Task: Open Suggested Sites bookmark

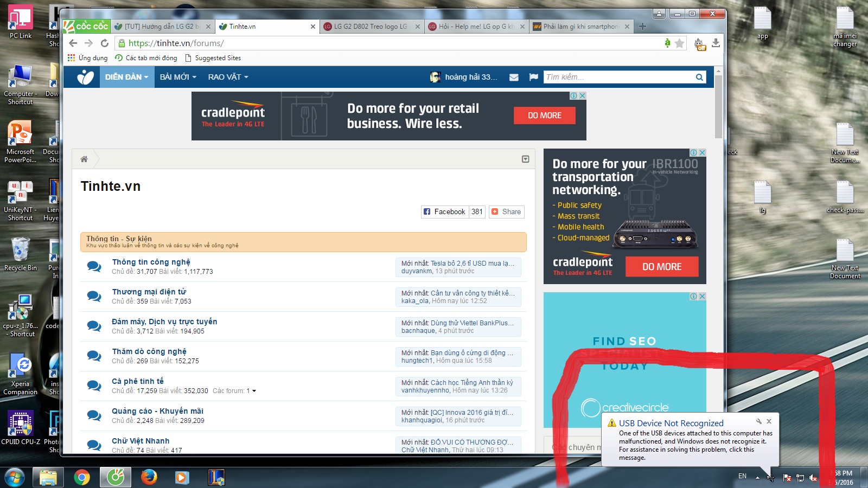Action: pos(213,57)
